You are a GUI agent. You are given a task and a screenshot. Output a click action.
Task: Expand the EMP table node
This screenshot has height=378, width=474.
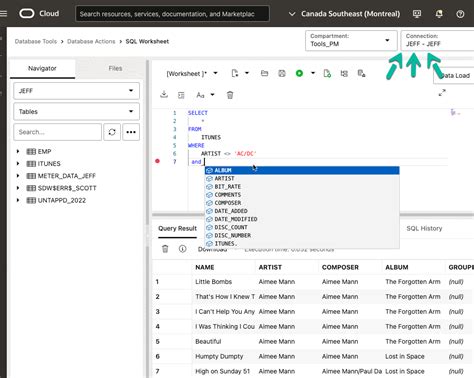click(x=18, y=151)
